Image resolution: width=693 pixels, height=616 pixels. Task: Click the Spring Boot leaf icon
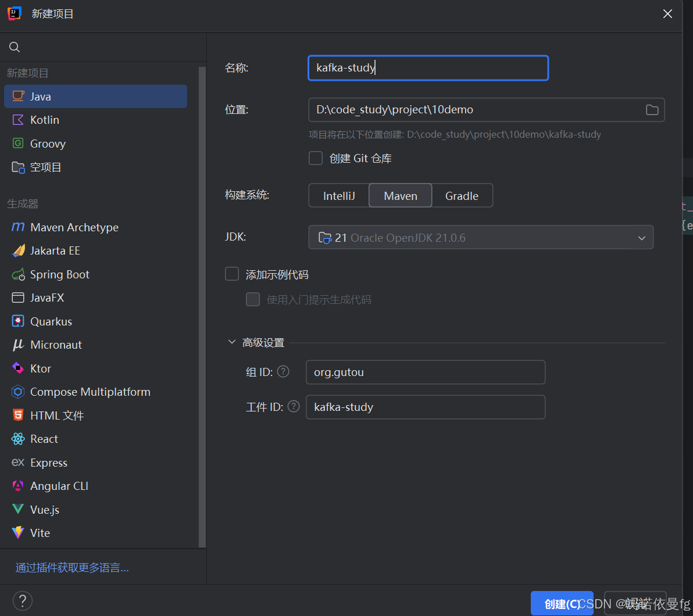(18, 274)
